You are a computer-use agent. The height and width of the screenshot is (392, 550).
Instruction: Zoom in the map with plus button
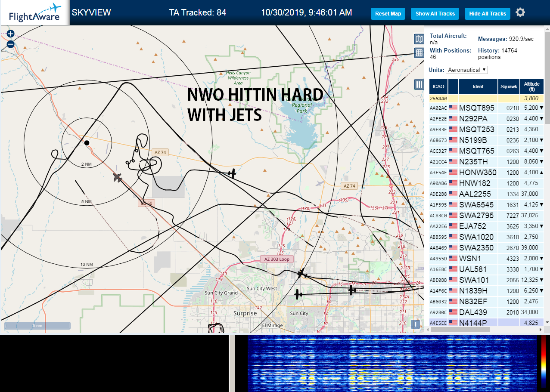tap(11, 34)
